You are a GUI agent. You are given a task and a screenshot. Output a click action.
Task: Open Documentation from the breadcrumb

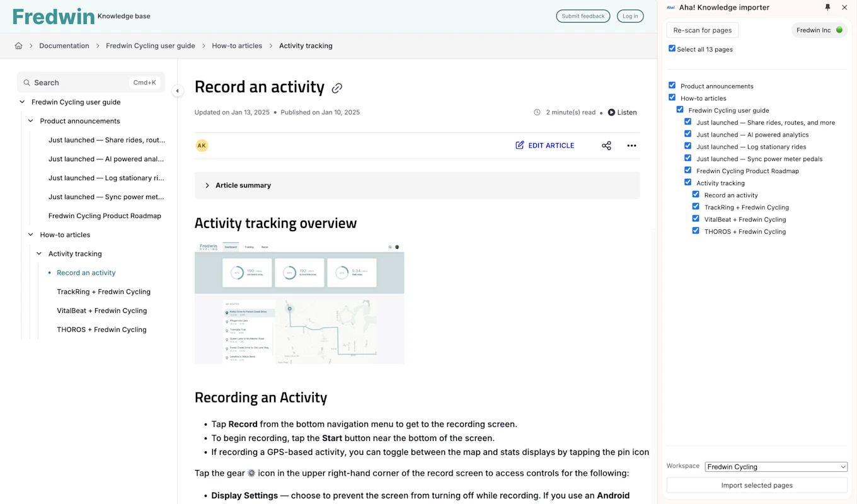pos(64,45)
